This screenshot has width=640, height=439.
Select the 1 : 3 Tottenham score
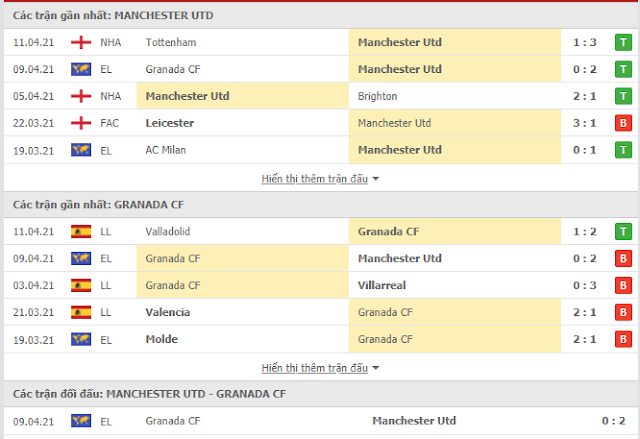click(584, 42)
